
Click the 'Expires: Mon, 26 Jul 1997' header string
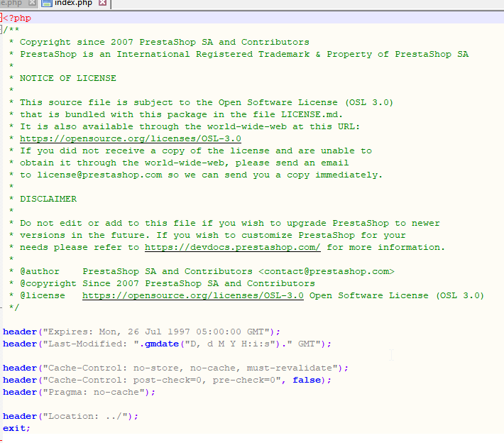[x=157, y=332]
